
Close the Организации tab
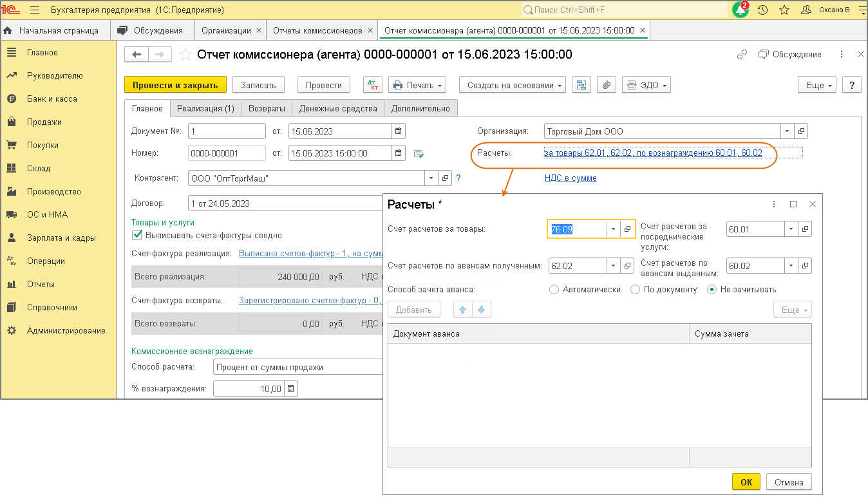[259, 30]
